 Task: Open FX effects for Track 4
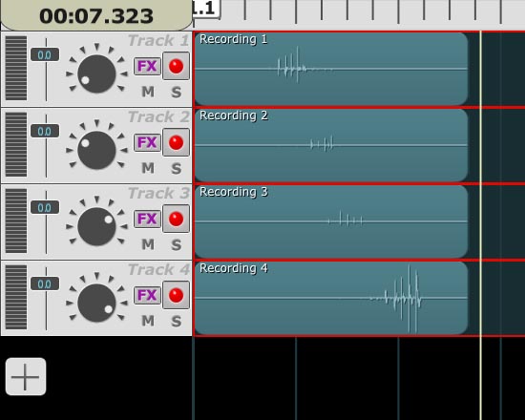147,295
